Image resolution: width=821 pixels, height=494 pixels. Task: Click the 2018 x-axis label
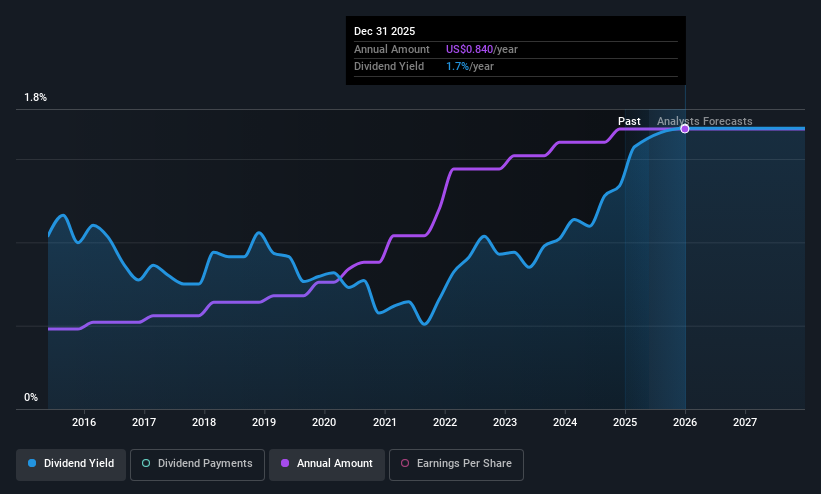coord(204,422)
